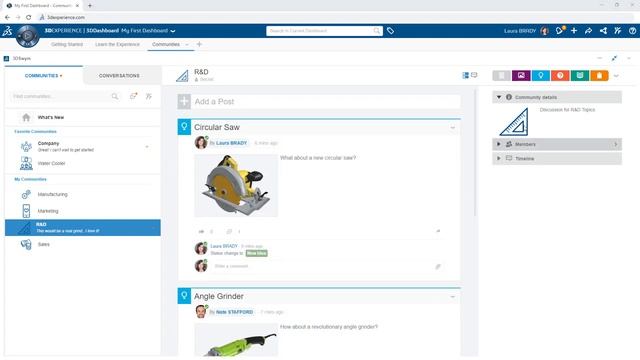Click the tools icon beside community search
This screenshot has height=360, width=640.
[149, 96]
